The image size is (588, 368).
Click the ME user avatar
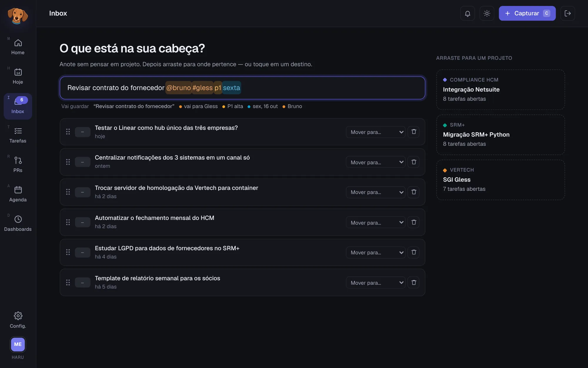18,344
